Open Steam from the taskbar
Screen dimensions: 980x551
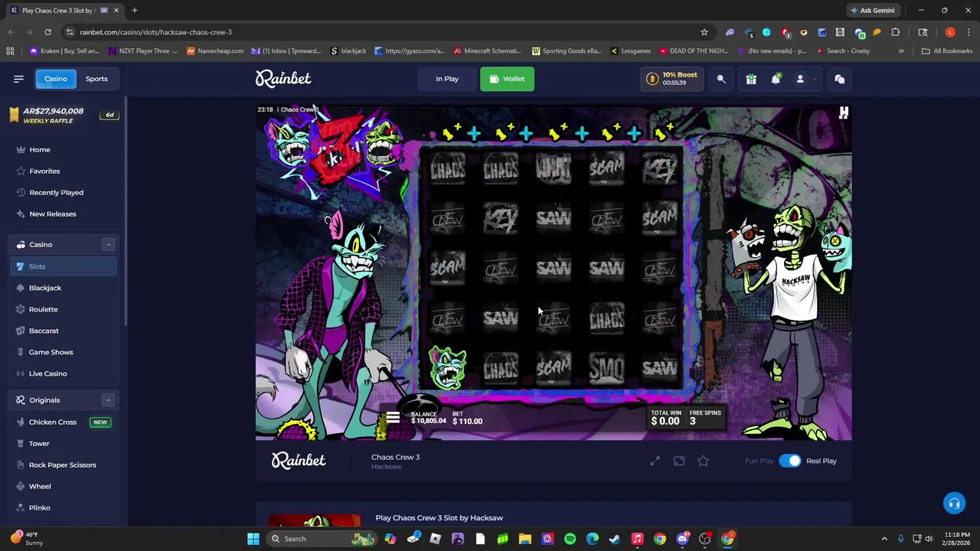point(614,539)
